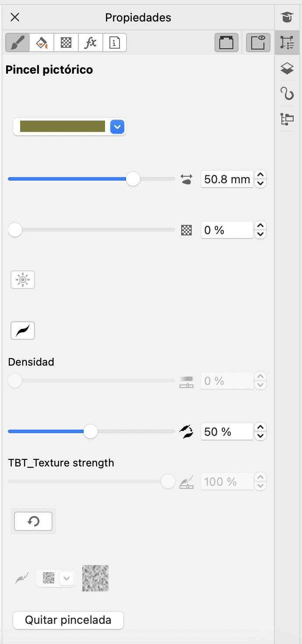Open the align and distribute docker icon

point(287,119)
